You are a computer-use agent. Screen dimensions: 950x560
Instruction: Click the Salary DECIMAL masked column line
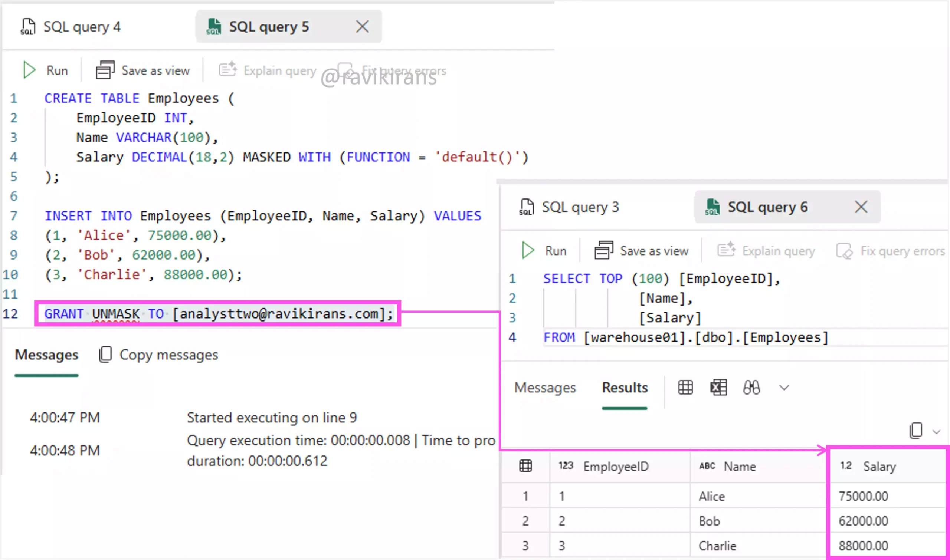[x=302, y=157]
